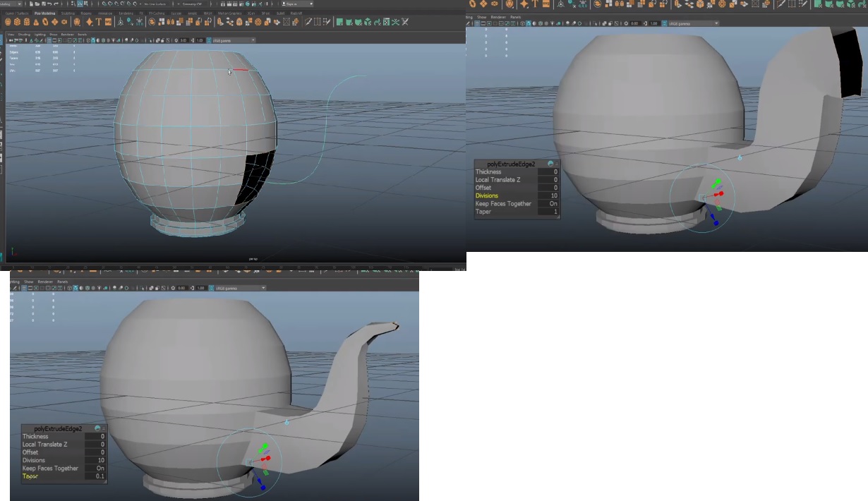This screenshot has height=501, width=868.
Task: Select polygon cone icon in wireframe teapot window
Action: point(36,22)
